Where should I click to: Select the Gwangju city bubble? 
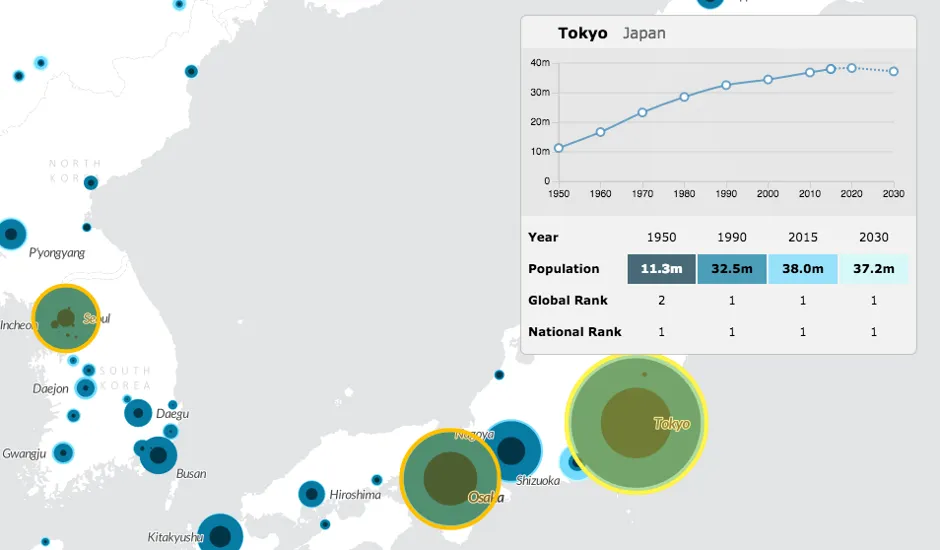pyautogui.click(x=63, y=452)
